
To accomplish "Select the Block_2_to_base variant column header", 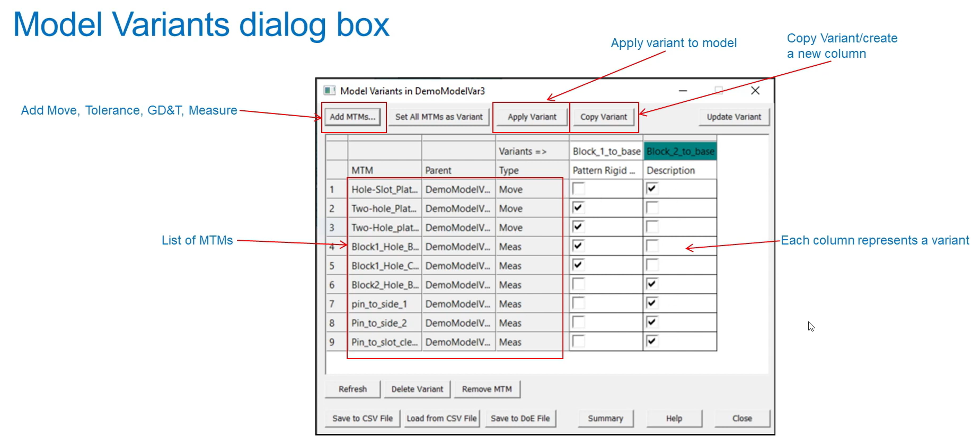I will [x=680, y=152].
